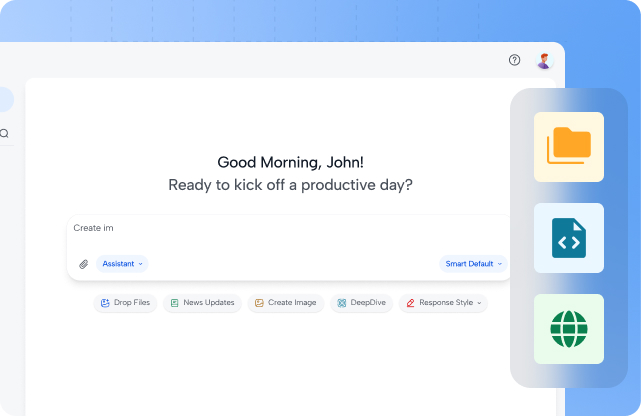Select the News Updates chip
The height and width of the screenshot is (416, 641).
202,303
